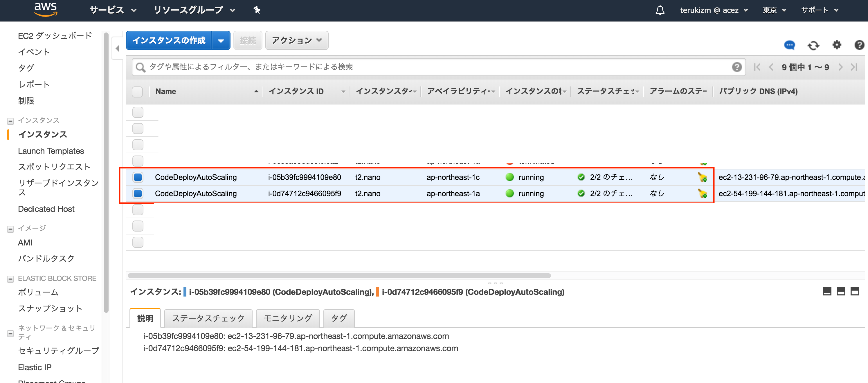The height and width of the screenshot is (383, 868).
Task: Uncheck instance i-05b39fc9994109e80 checkbox
Action: pyautogui.click(x=138, y=177)
